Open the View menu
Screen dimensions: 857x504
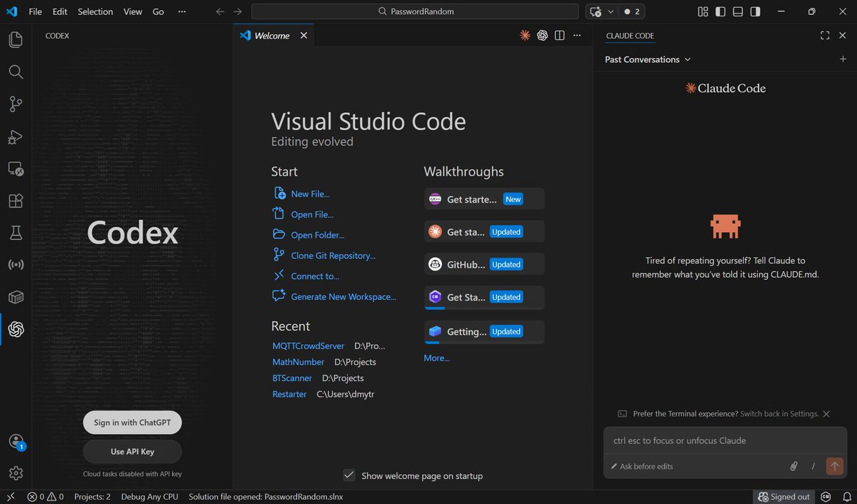(x=133, y=11)
